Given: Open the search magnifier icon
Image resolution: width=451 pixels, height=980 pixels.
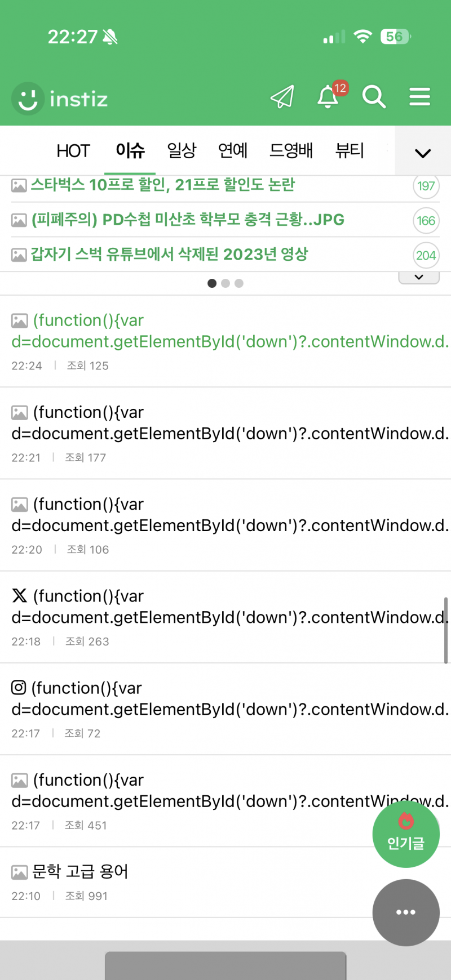Looking at the screenshot, I should tap(374, 97).
